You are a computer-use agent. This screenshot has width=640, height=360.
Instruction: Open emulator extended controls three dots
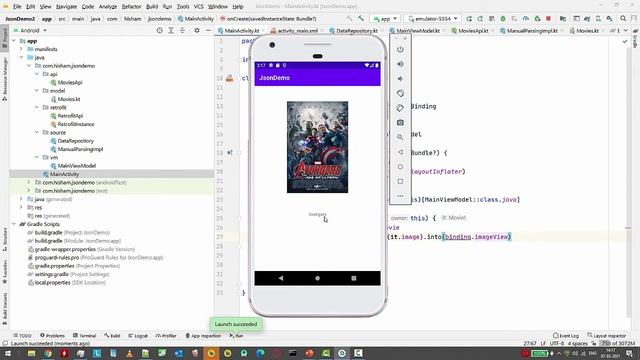(400, 196)
